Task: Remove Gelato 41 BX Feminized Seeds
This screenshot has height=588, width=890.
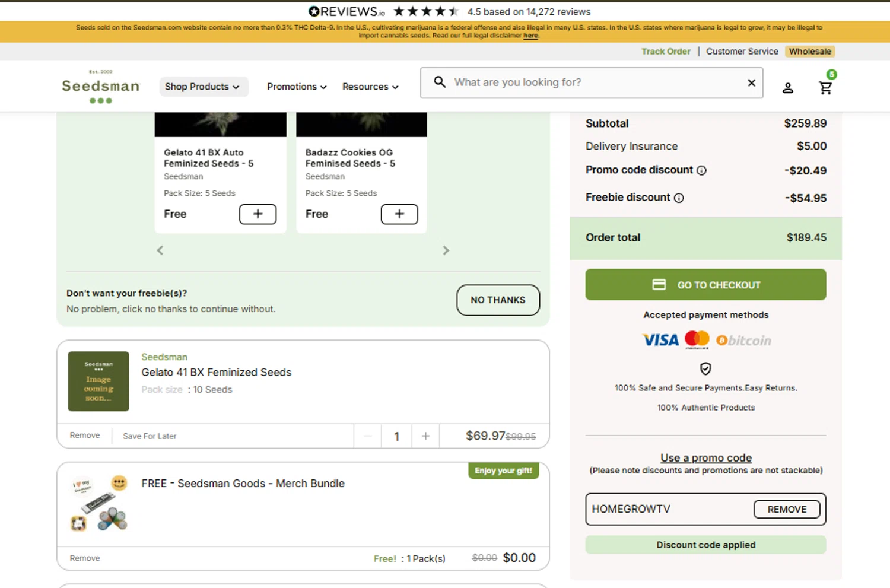Action: [85, 436]
